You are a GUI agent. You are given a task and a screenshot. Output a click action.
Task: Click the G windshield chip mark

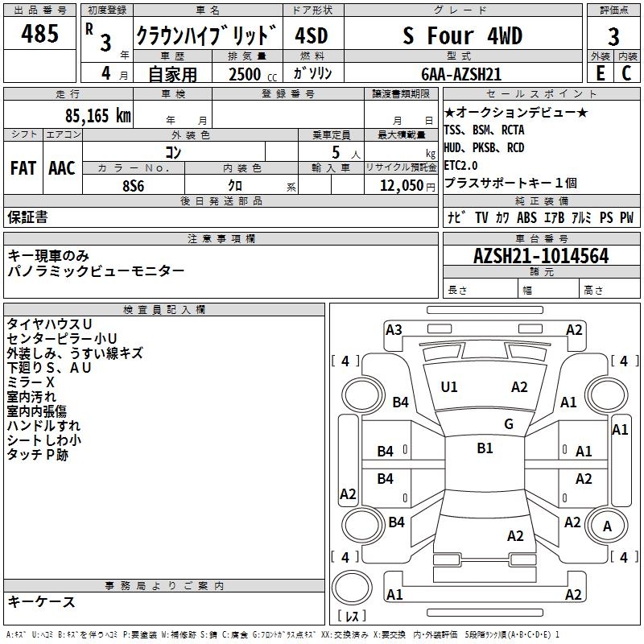[x=509, y=424]
